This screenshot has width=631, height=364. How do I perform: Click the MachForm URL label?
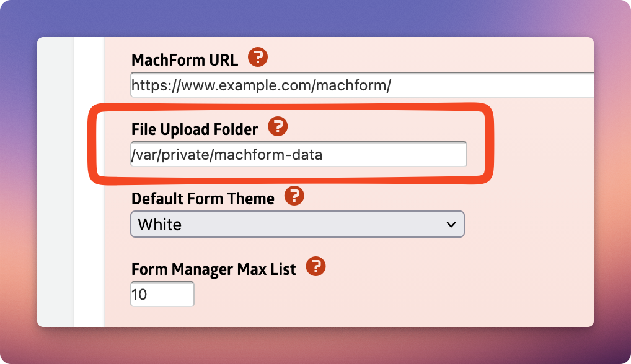185,60
